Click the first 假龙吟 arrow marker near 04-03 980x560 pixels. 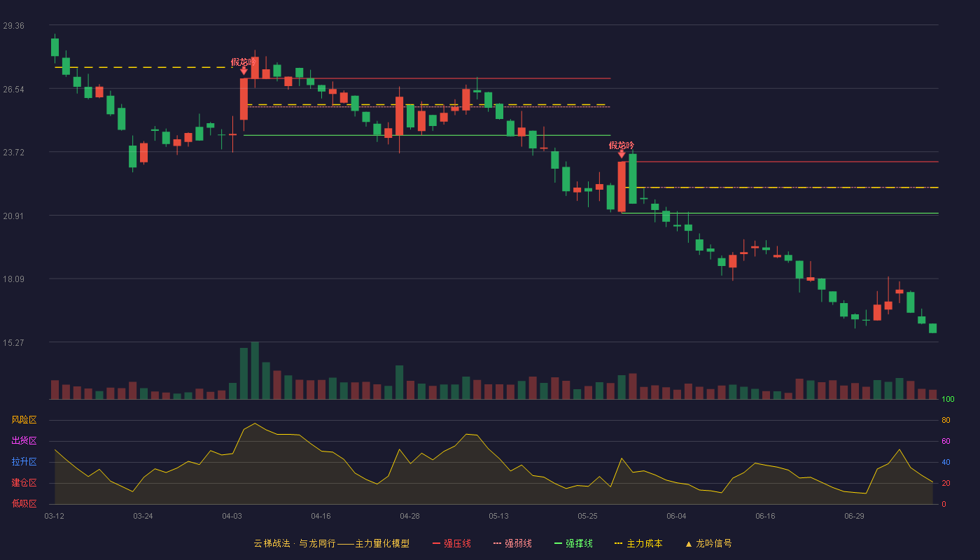point(244,71)
